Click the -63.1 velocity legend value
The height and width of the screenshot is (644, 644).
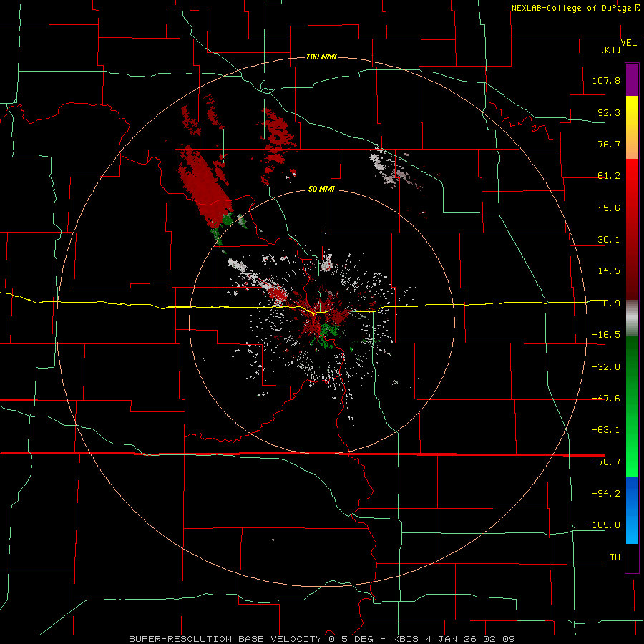[606, 430]
